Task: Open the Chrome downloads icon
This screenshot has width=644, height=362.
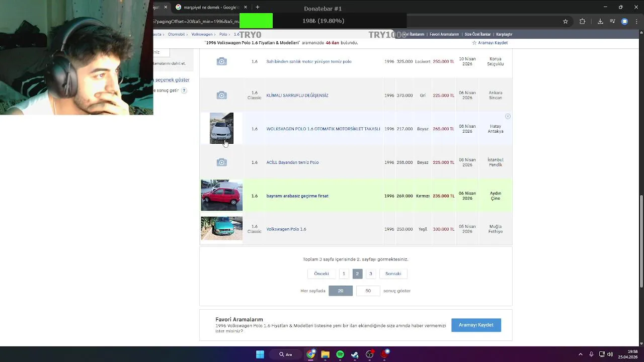Action: coord(600,21)
